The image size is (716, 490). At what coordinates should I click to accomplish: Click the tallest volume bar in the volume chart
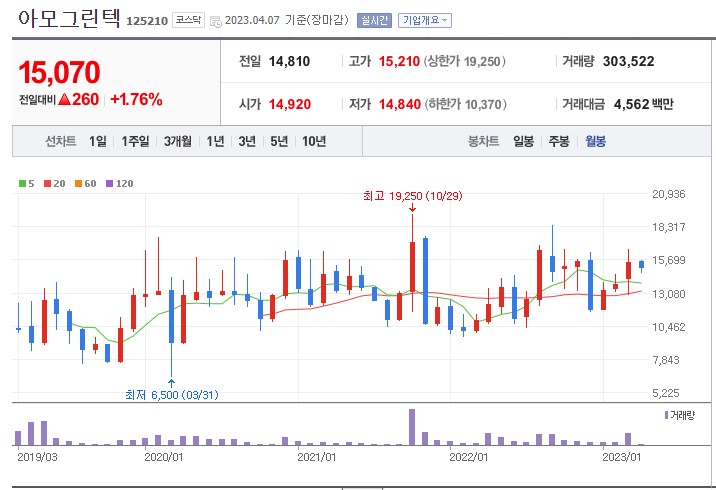[412, 427]
